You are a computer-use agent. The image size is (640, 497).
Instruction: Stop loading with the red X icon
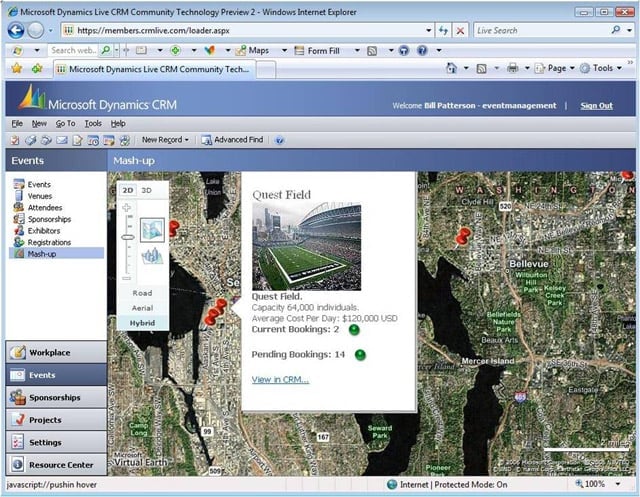[460, 31]
